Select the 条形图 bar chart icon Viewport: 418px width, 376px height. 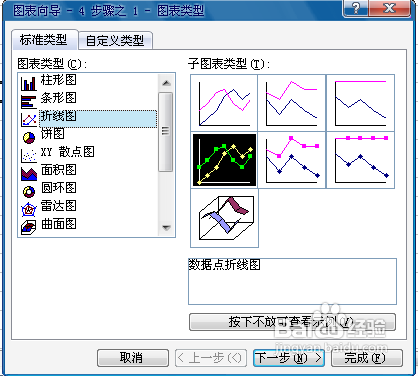point(29,102)
